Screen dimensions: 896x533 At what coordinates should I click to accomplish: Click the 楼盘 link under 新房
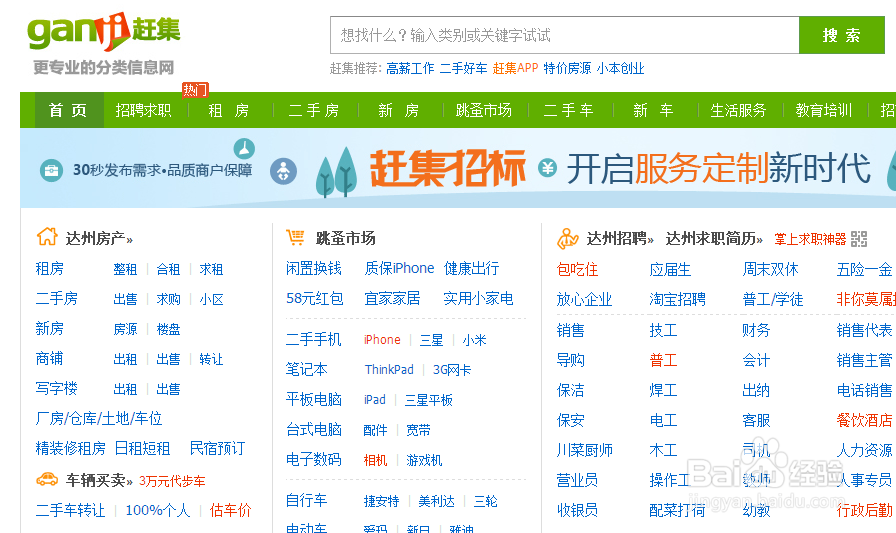[x=168, y=329]
